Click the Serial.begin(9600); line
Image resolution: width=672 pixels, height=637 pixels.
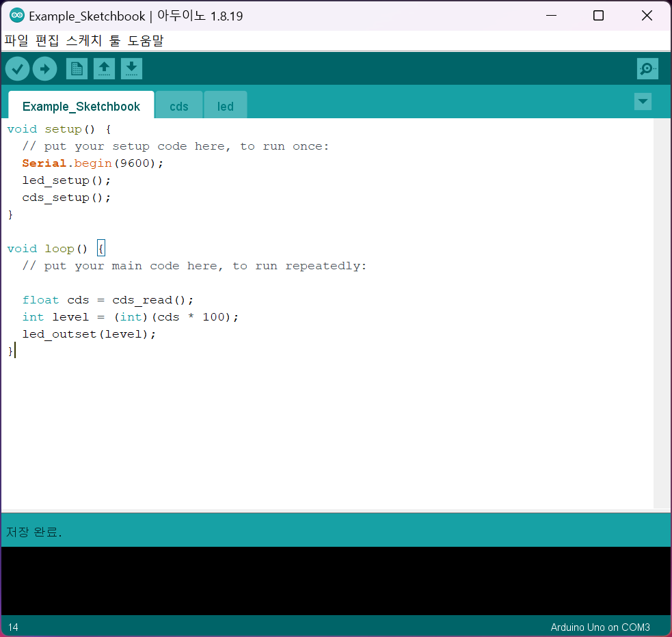[x=92, y=163]
